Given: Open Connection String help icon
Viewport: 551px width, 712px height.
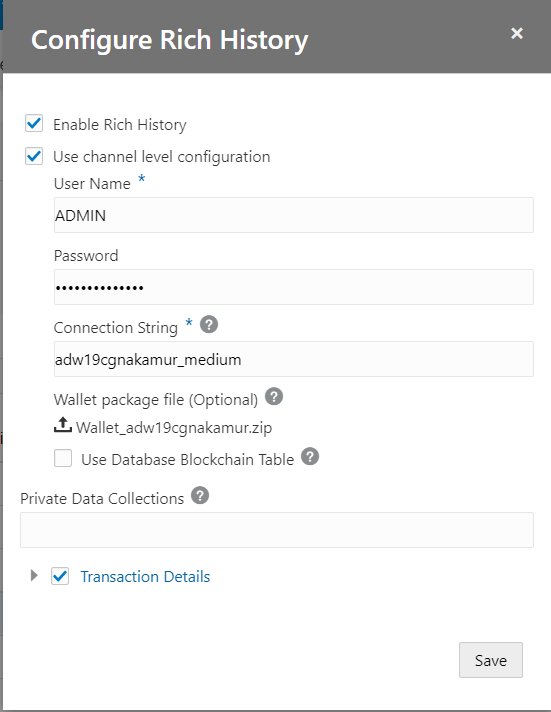Looking at the screenshot, I should pyautogui.click(x=209, y=325).
